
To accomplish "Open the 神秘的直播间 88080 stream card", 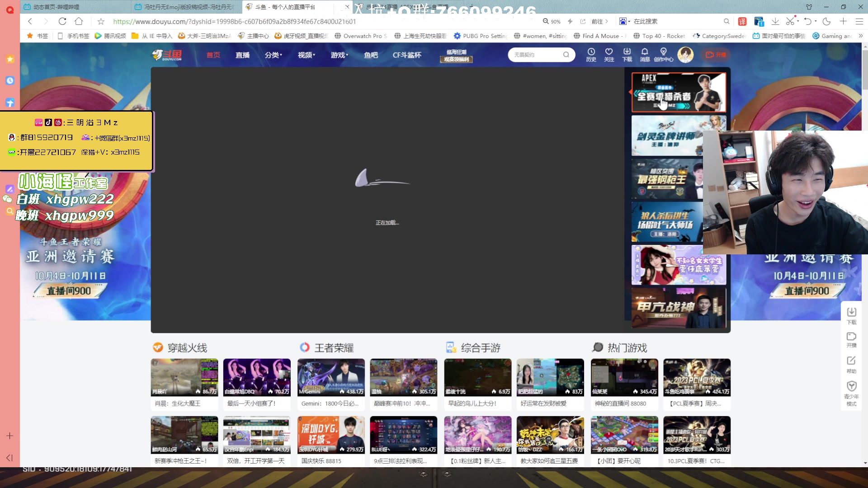I will point(624,384).
